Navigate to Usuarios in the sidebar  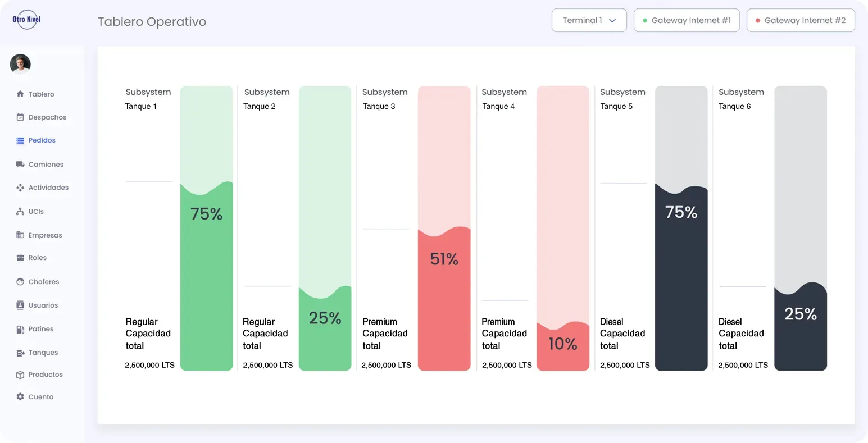[x=43, y=305]
